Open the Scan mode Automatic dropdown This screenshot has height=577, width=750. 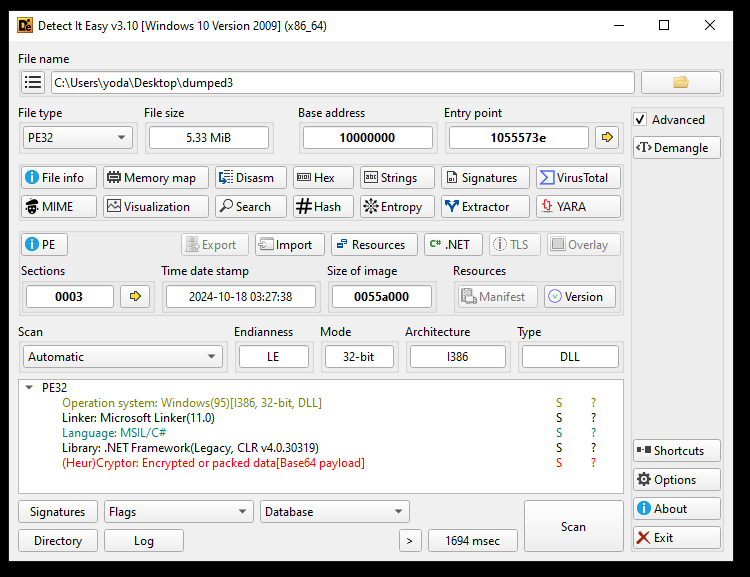click(x=122, y=356)
